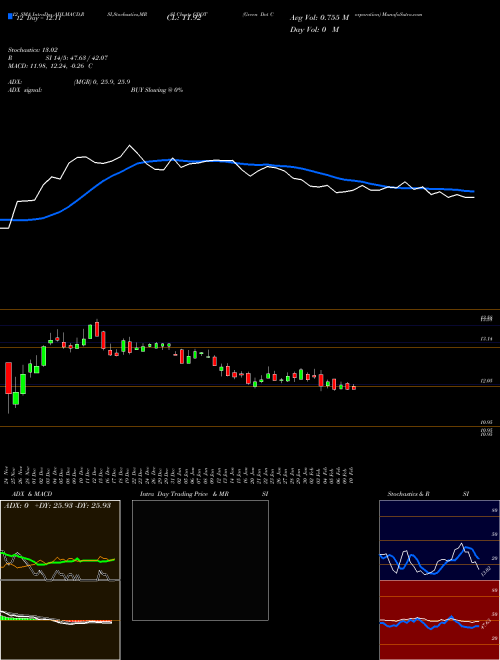Click the 'ADX: 0 +DY: 25.93 -DY: 25.93' readout
Screen dimensions: 500x660
pyautogui.click(x=58, y=505)
